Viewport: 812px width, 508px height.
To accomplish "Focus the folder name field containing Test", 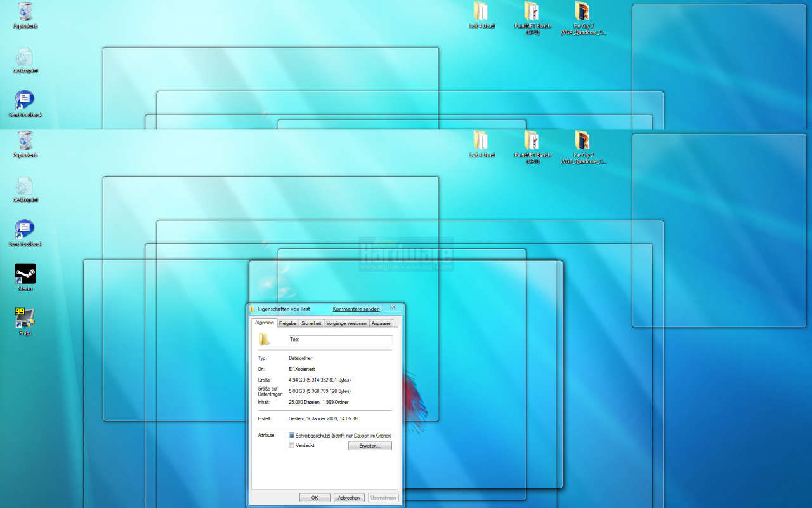I will pyautogui.click(x=341, y=340).
